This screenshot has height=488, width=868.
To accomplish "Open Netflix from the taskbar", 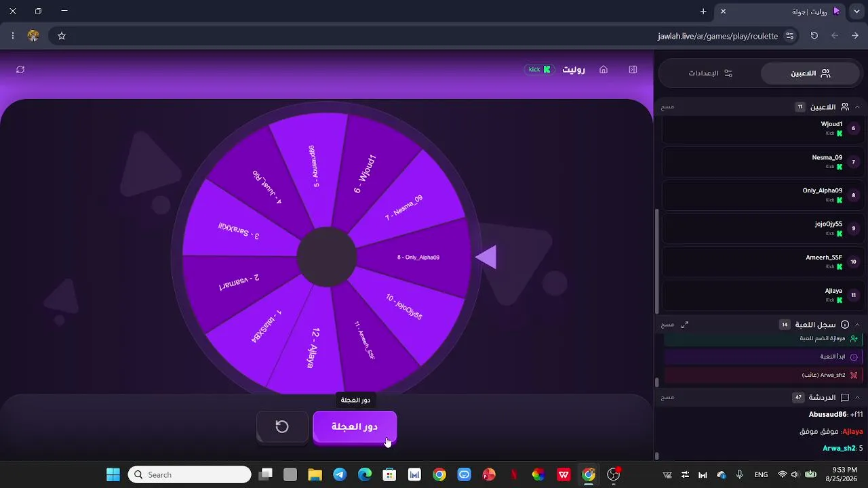I will (513, 474).
